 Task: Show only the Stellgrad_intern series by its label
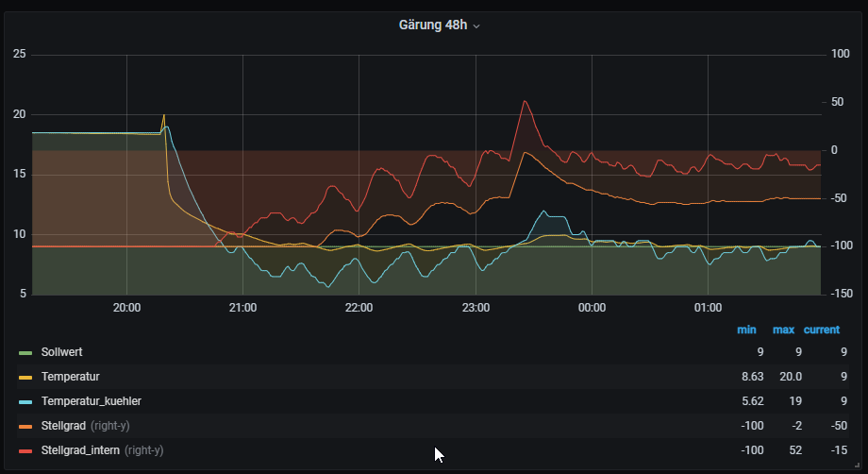pos(80,450)
